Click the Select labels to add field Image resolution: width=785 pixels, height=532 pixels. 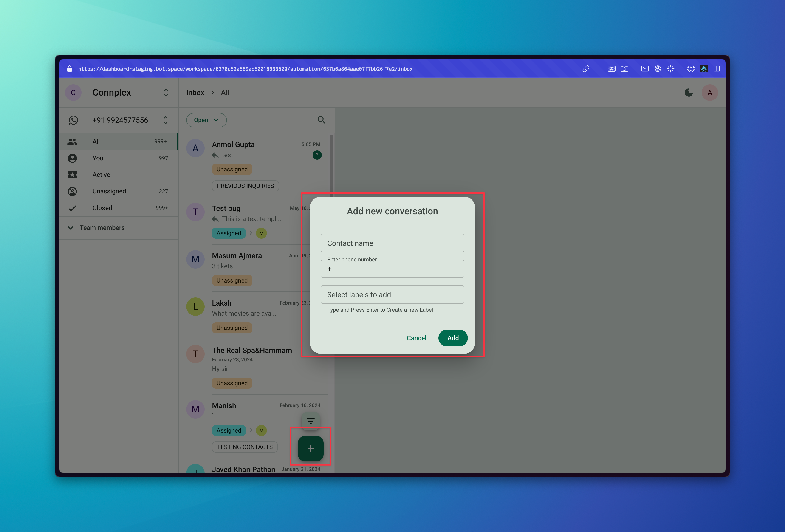pyautogui.click(x=392, y=294)
